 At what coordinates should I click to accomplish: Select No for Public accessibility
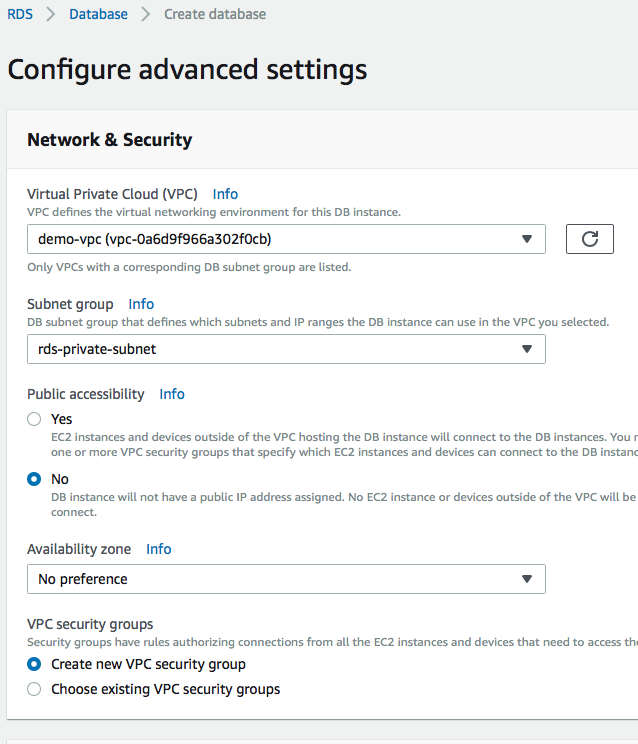tap(35, 479)
